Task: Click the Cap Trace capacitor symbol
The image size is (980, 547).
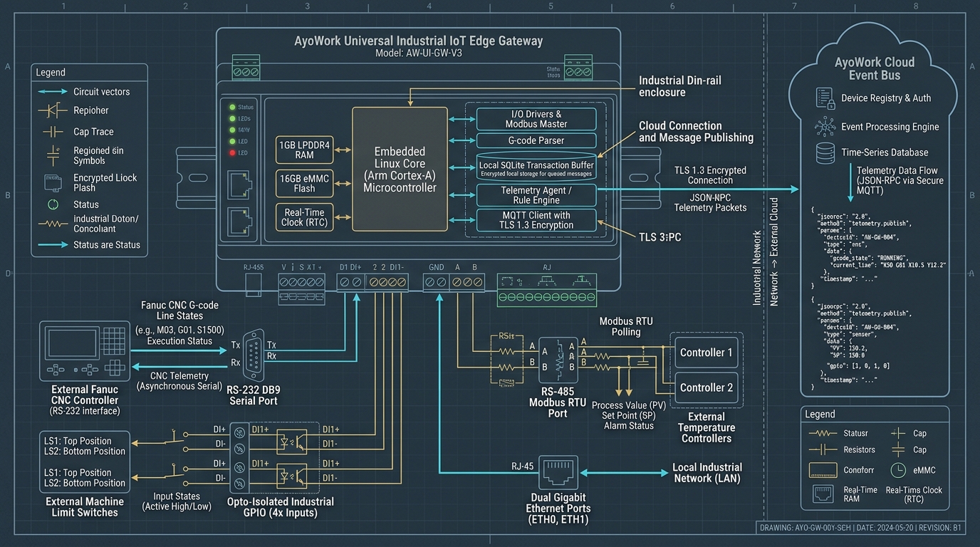Action: [53, 132]
